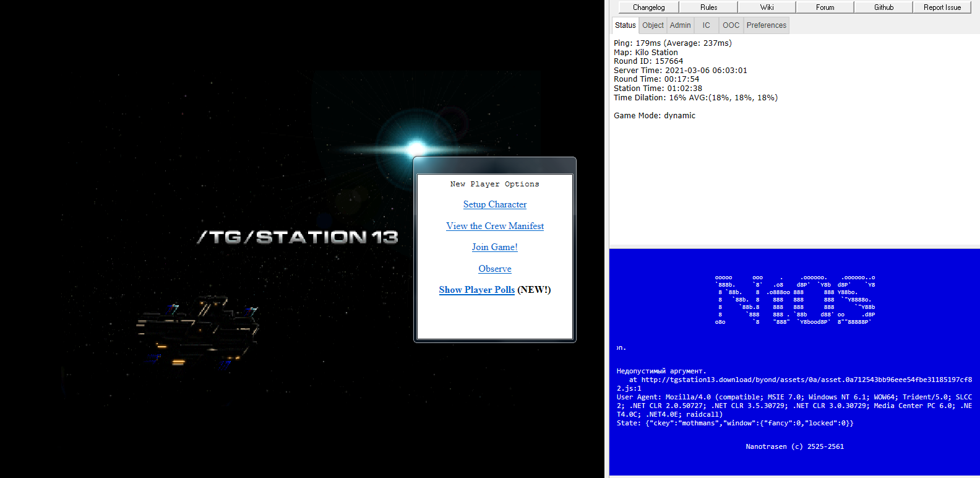Click the /TG/STATION 13 title logo
Screen dimensions: 980x478
coord(298,237)
